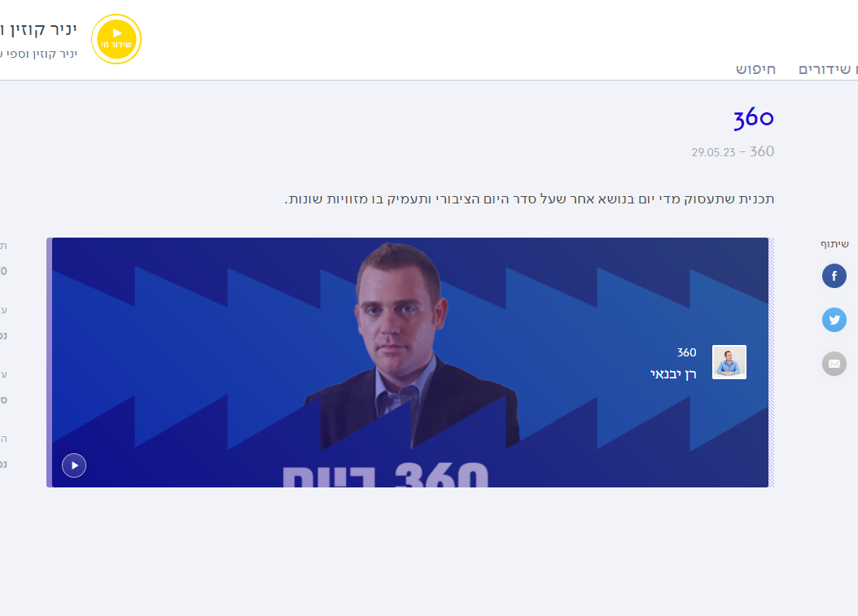Click the grey subtitle under live show title
Screen dimensions: 858x616
(x=38, y=54)
